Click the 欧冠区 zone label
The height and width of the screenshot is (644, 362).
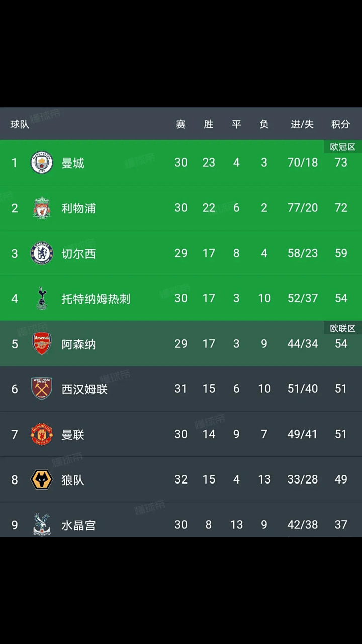coord(342,147)
